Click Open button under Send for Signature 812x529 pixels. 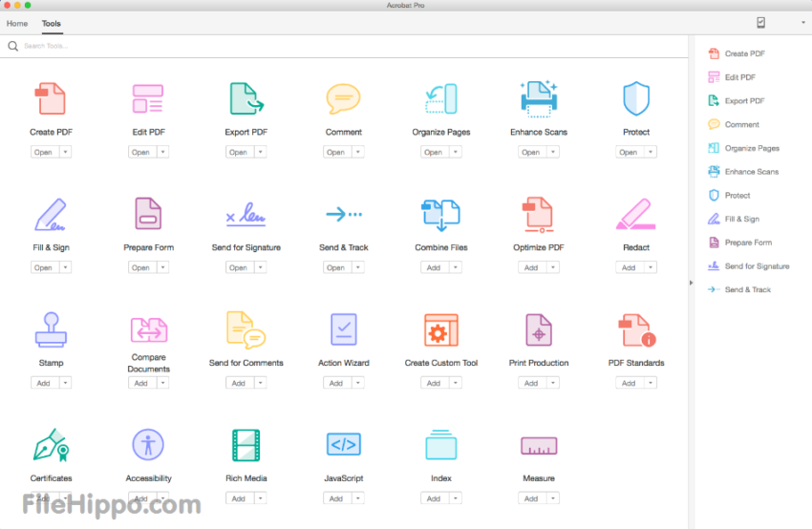[x=239, y=267]
